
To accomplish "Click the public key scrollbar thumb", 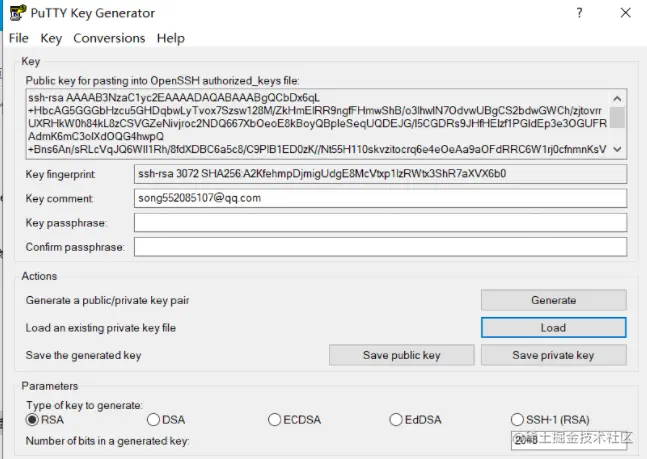I will coord(617,118).
